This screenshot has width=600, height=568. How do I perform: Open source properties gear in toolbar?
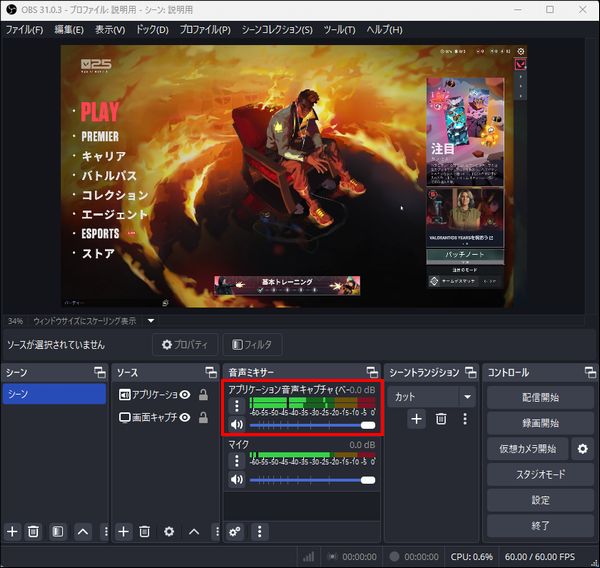(169, 532)
